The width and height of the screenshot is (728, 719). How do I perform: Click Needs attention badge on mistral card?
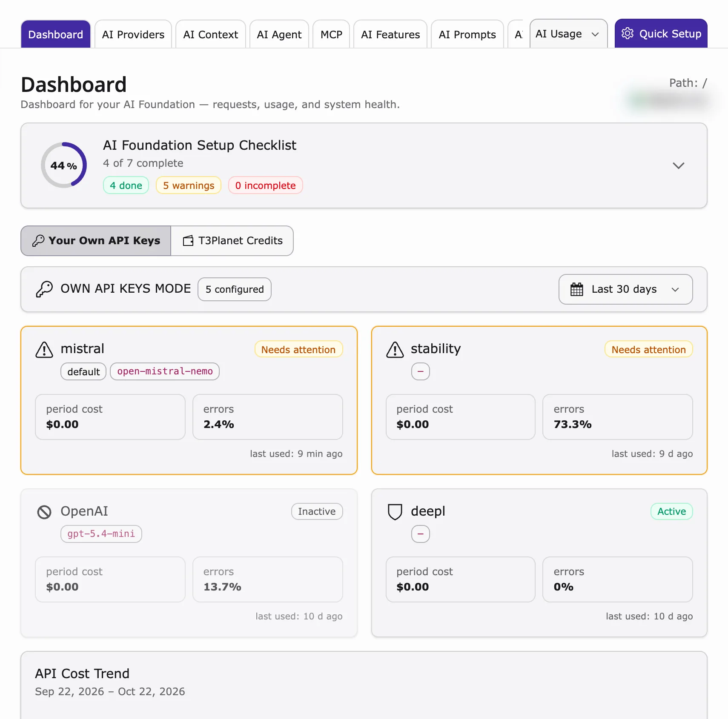tap(298, 349)
